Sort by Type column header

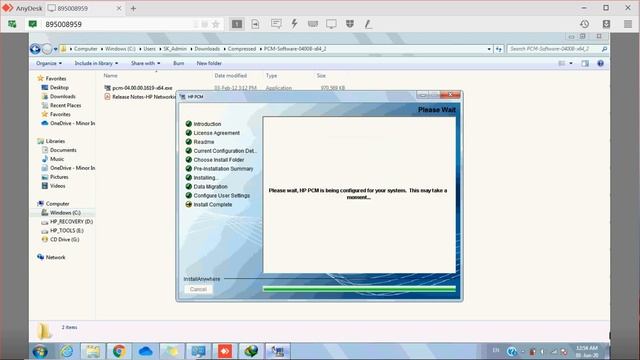click(x=271, y=76)
